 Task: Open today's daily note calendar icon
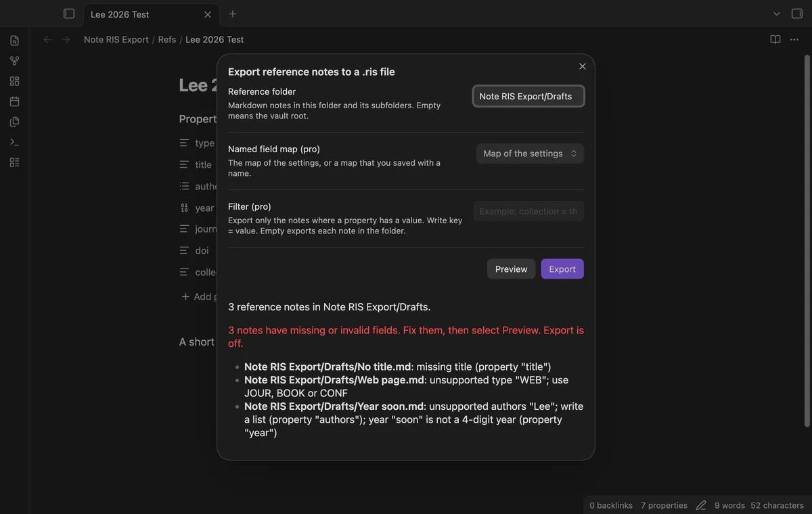[14, 101]
